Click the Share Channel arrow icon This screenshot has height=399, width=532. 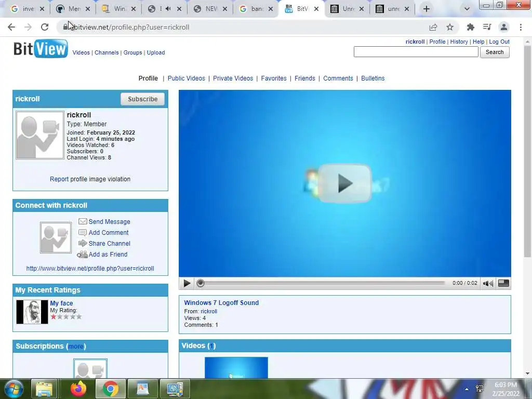(x=83, y=243)
